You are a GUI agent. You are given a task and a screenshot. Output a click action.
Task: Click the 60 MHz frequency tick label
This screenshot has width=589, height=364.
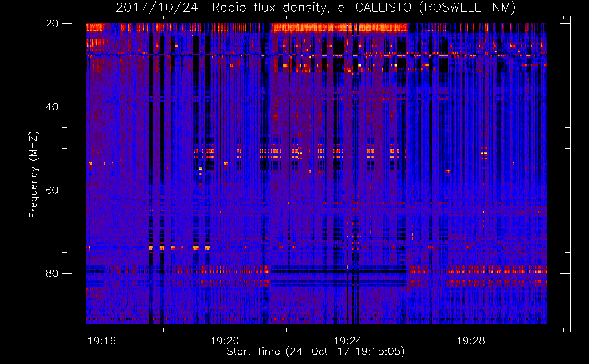(x=52, y=190)
